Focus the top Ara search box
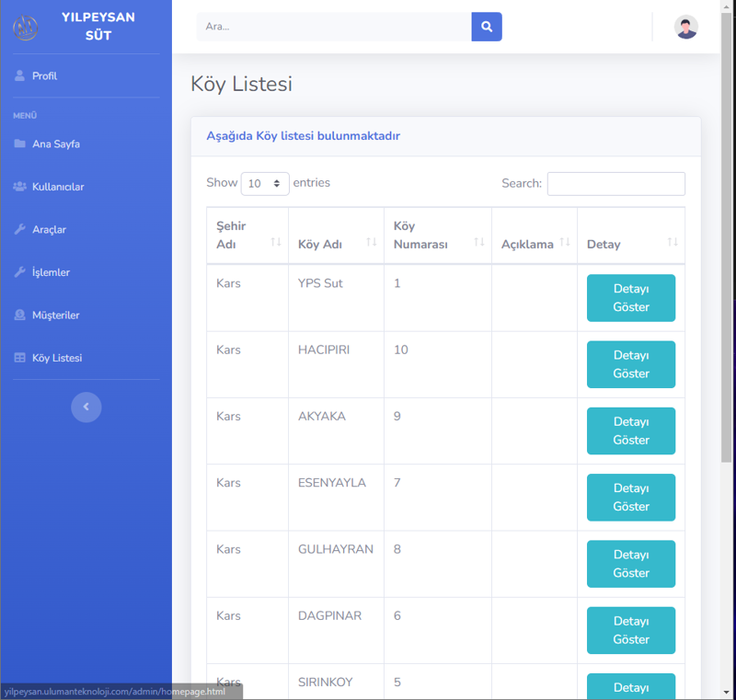 pyautogui.click(x=333, y=27)
